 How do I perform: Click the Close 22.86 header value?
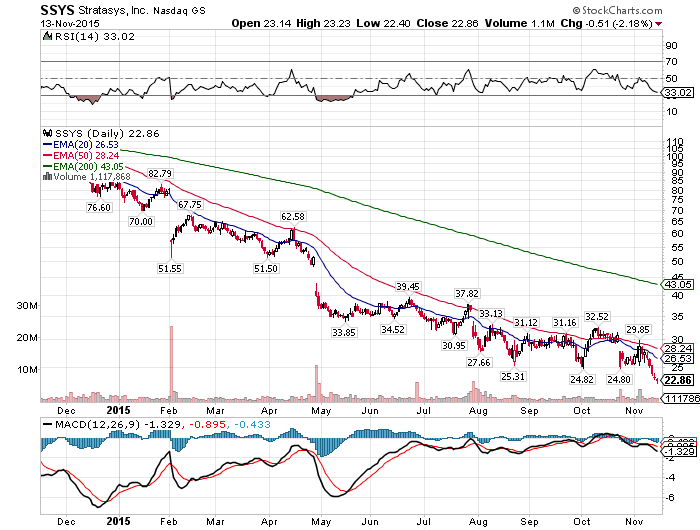pyautogui.click(x=447, y=23)
